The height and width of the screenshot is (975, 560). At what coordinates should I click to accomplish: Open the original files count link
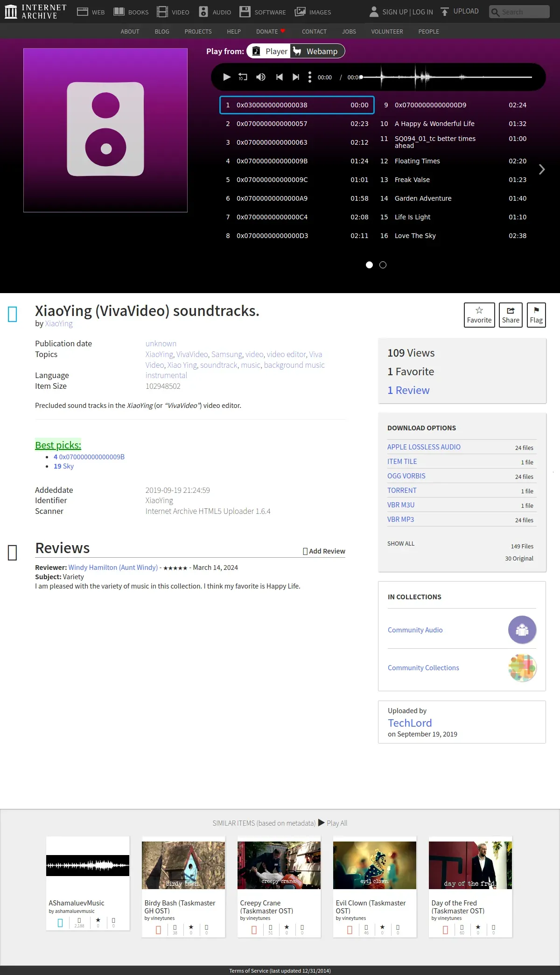[519, 559]
